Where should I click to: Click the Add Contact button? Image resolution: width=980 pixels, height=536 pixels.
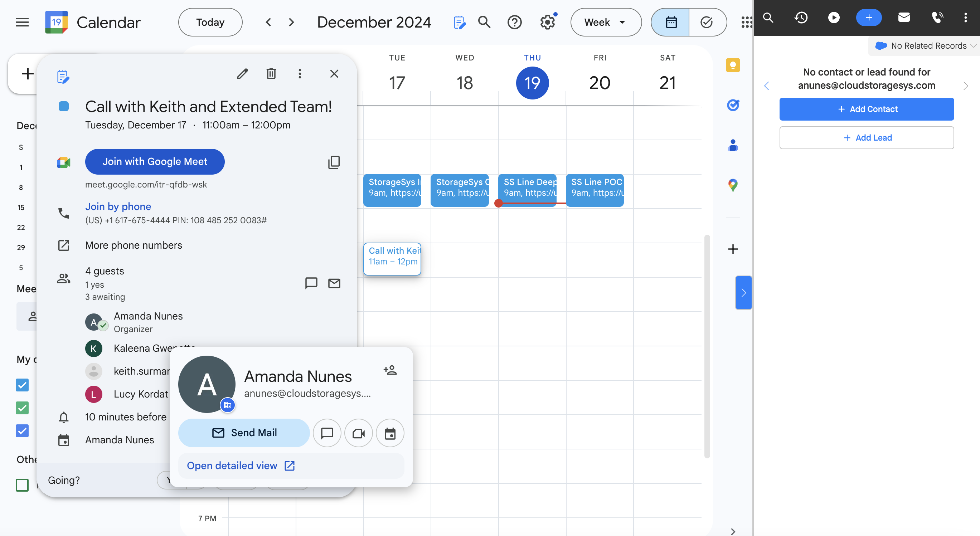click(x=866, y=109)
